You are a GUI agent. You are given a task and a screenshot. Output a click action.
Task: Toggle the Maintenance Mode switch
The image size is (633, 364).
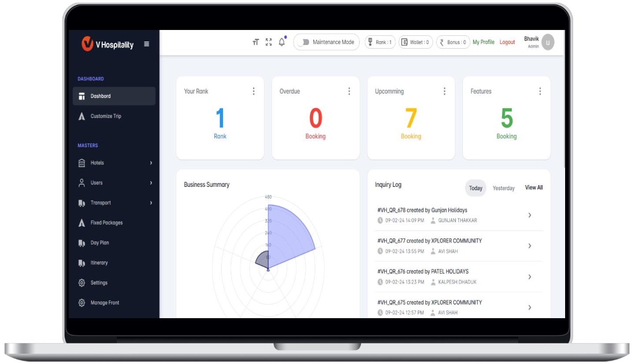pos(303,42)
